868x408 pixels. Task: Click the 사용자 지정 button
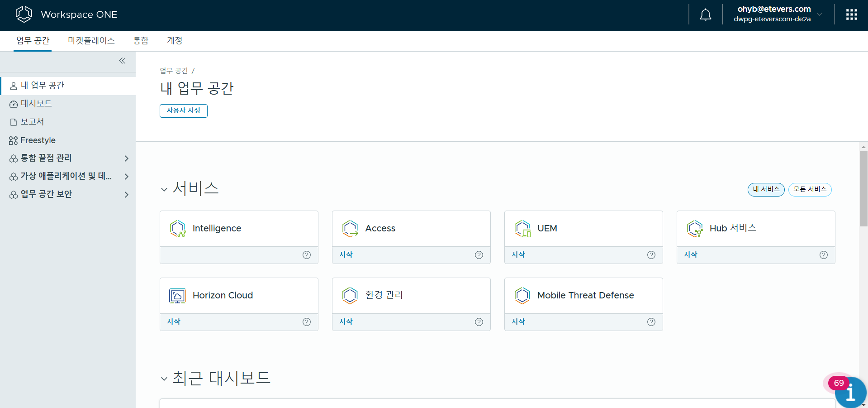183,110
